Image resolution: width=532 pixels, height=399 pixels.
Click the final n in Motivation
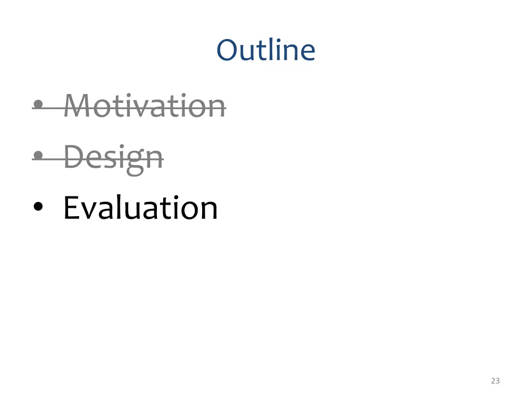click(x=218, y=109)
